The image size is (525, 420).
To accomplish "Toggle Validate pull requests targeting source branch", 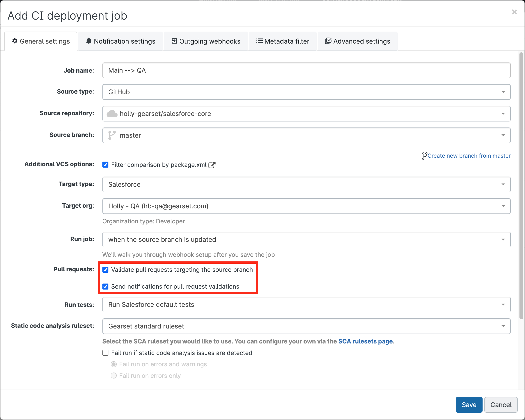I will (x=105, y=270).
